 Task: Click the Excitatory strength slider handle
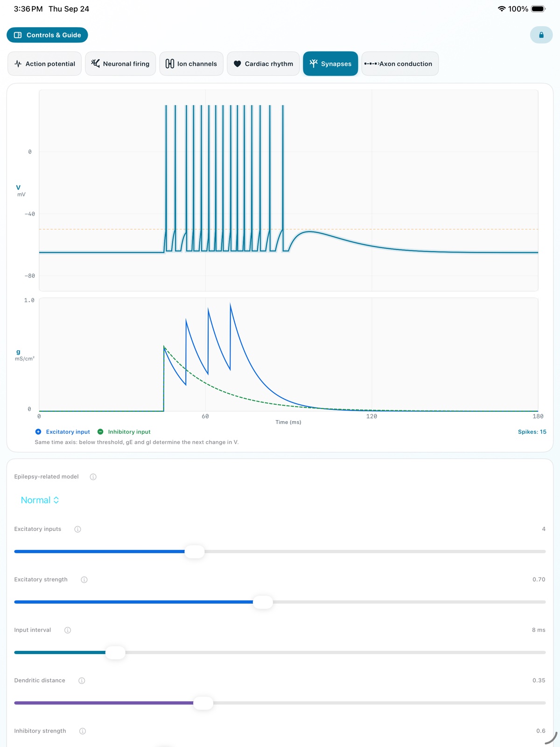263,602
